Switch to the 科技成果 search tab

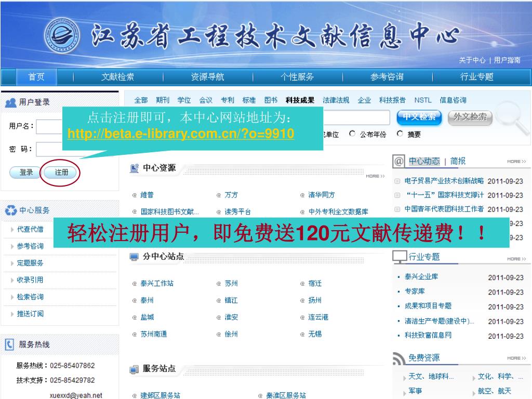[300, 100]
